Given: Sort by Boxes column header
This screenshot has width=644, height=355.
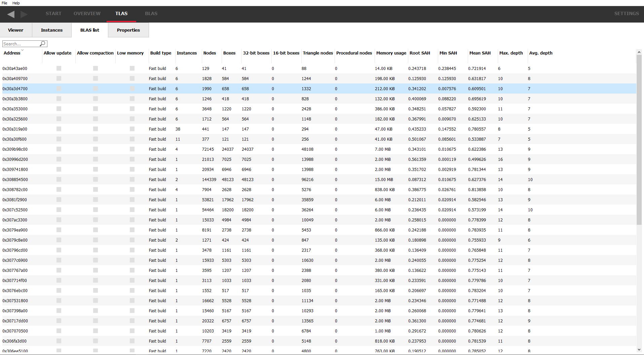Looking at the screenshot, I should (229, 53).
